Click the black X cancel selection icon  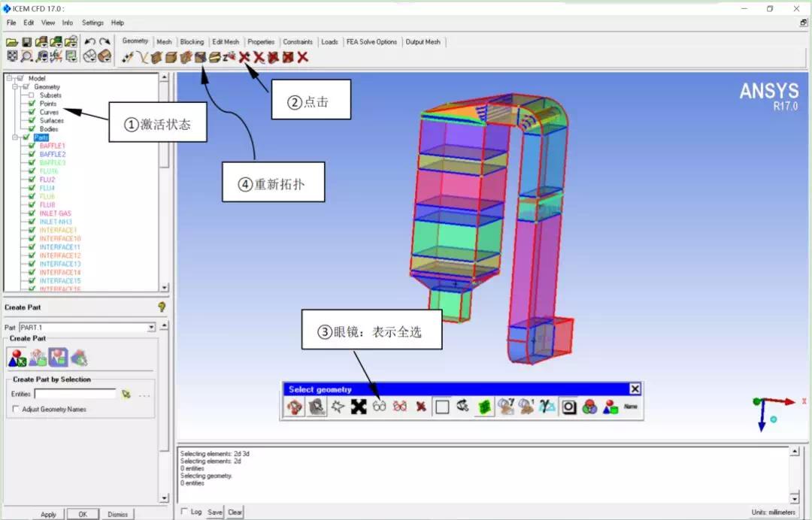(359, 407)
